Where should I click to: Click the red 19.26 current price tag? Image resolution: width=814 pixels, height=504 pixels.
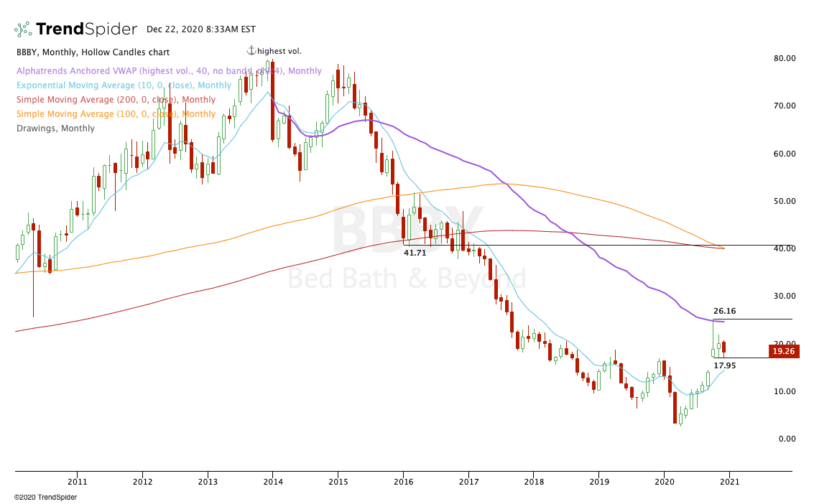click(x=784, y=351)
